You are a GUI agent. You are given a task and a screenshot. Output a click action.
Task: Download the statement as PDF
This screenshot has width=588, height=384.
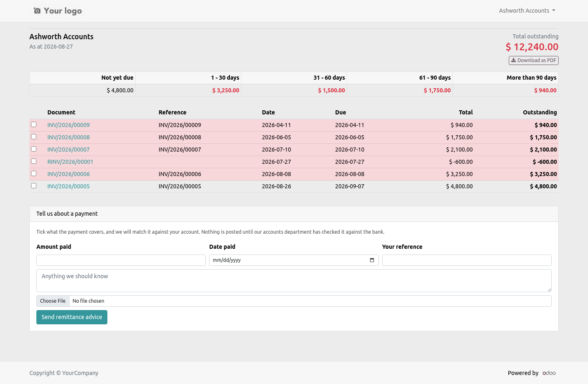[x=534, y=60]
